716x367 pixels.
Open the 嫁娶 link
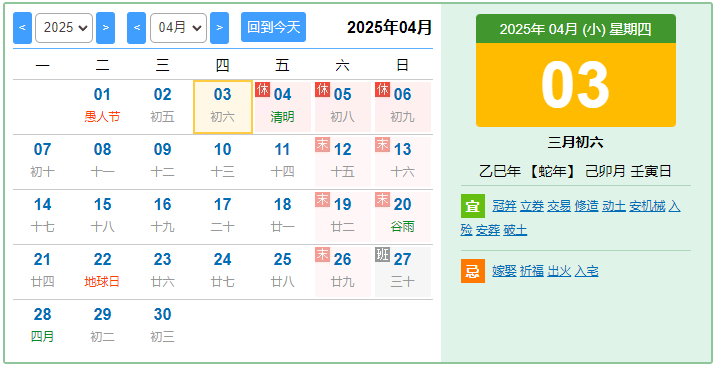pos(505,271)
